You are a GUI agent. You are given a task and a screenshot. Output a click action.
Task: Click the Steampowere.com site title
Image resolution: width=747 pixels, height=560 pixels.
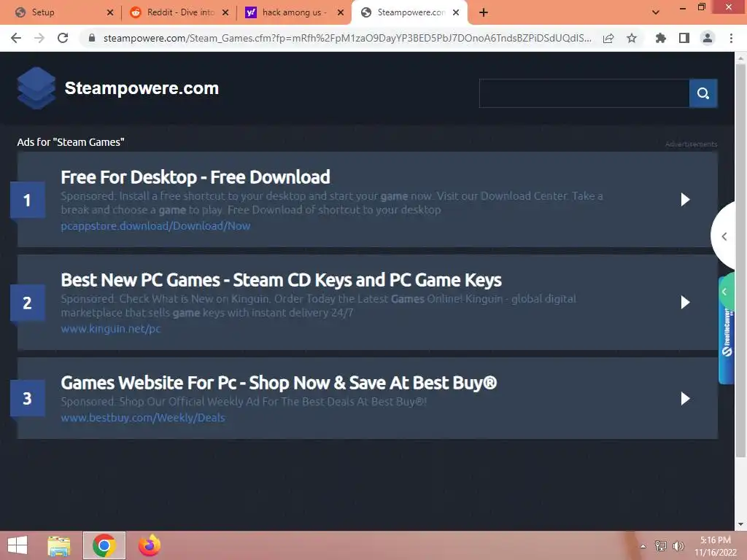[142, 88]
